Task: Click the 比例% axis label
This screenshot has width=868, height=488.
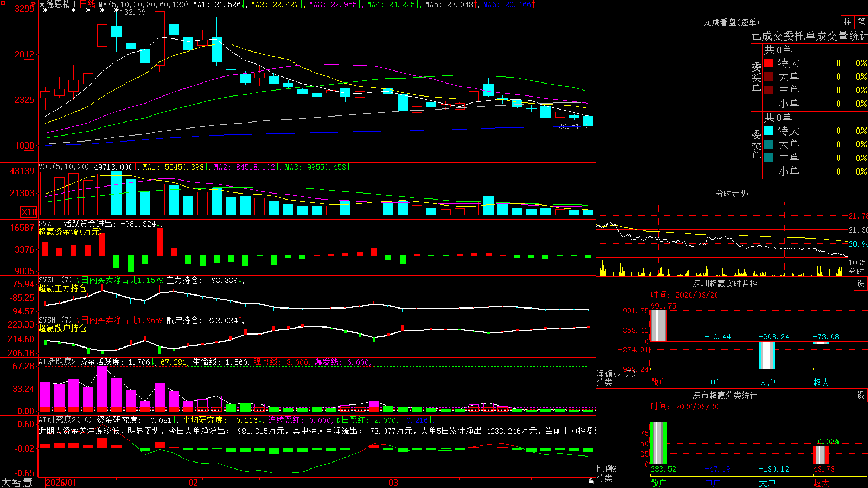Action: (x=607, y=468)
